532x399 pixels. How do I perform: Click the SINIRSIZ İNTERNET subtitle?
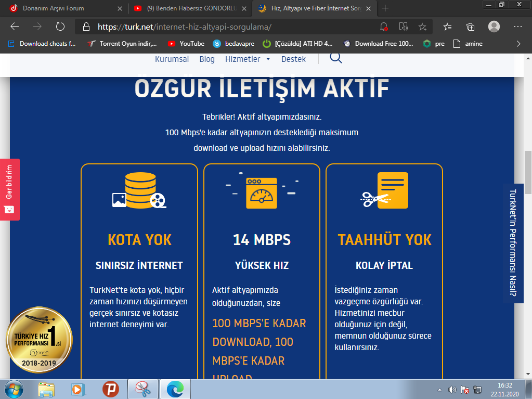point(139,265)
